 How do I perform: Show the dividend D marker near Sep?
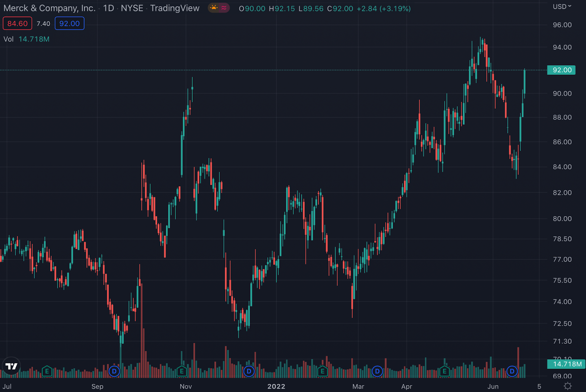pyautogui.click(x=114, y=371)
